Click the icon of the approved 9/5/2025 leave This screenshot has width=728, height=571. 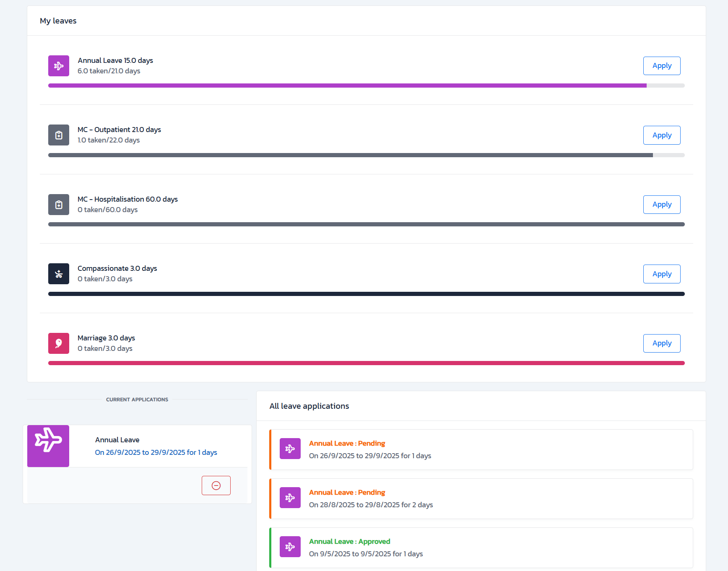click(290, 547)
